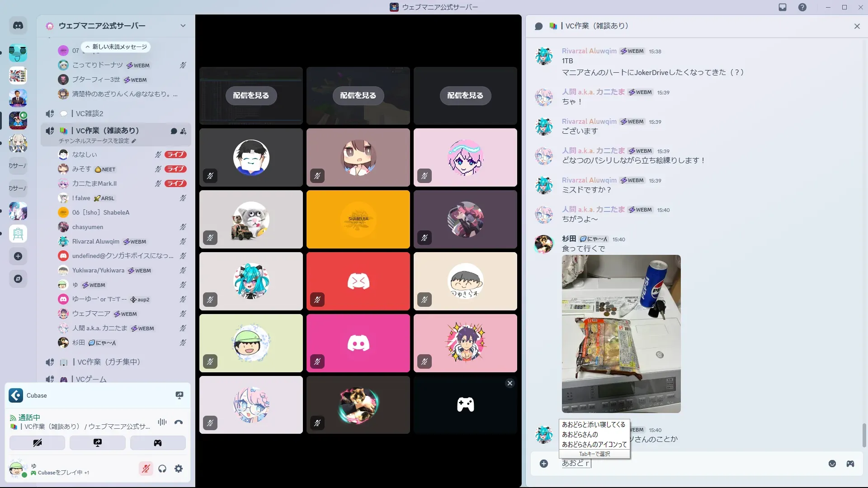Unmute your microphone
This screenshot has width=868, height=488.
tap(146, 469)
